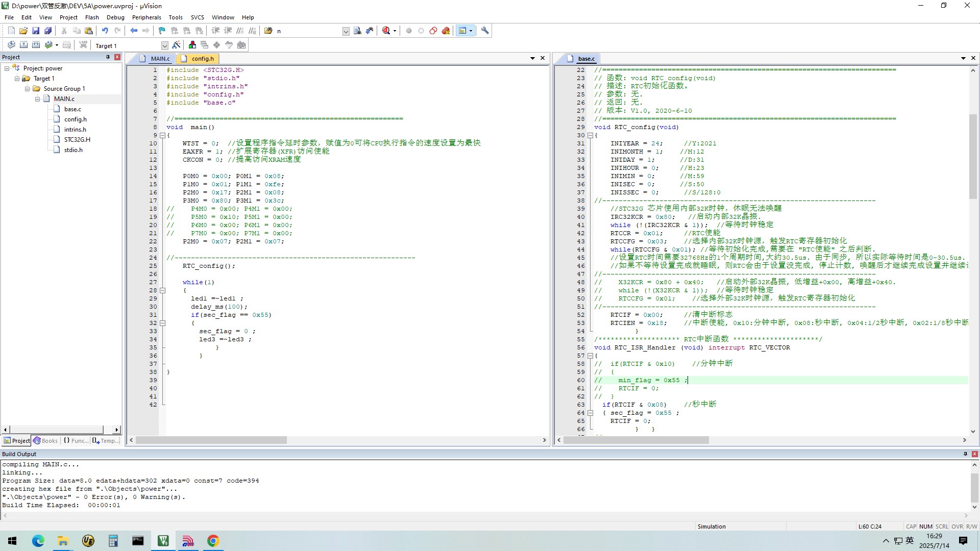The image size is (980, 551).
Task: Select config.h in the project tree
Action: [75, 119]
